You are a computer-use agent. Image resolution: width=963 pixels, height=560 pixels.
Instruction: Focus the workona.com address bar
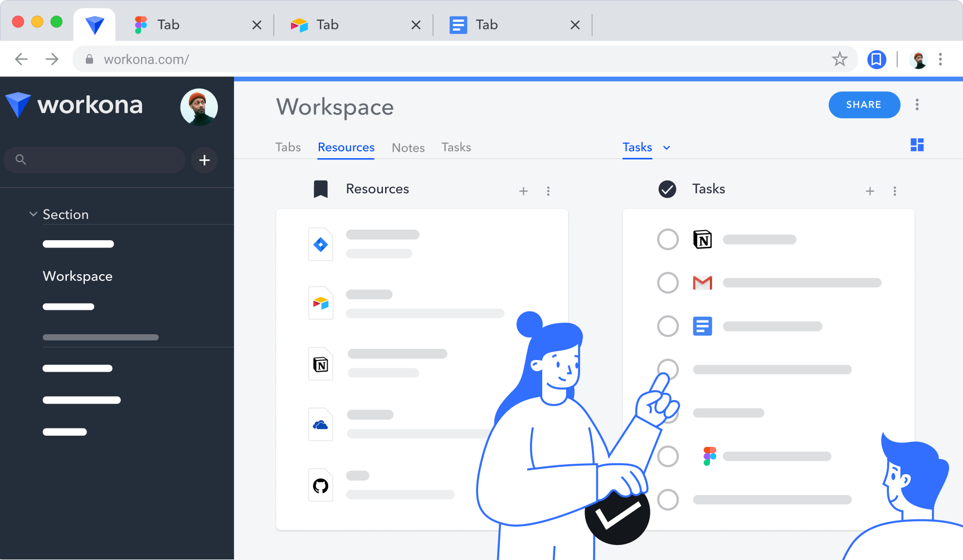[x=465, y=59]
